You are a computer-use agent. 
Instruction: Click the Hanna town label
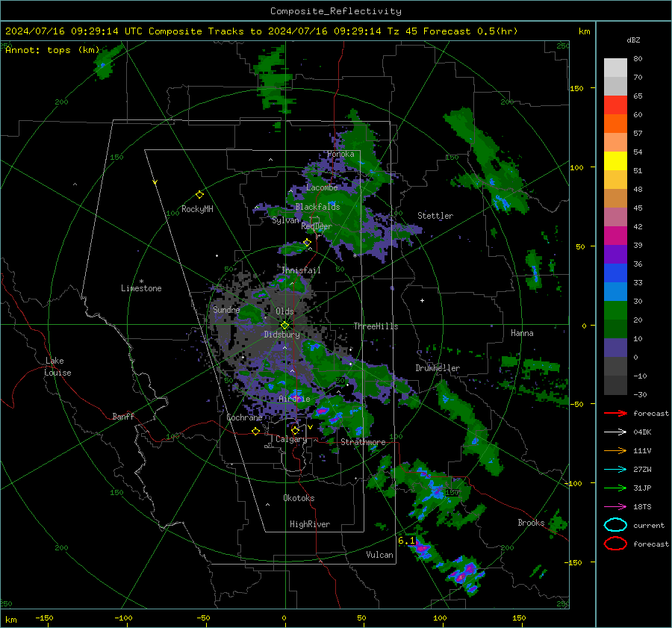click(x=522, y=333)
